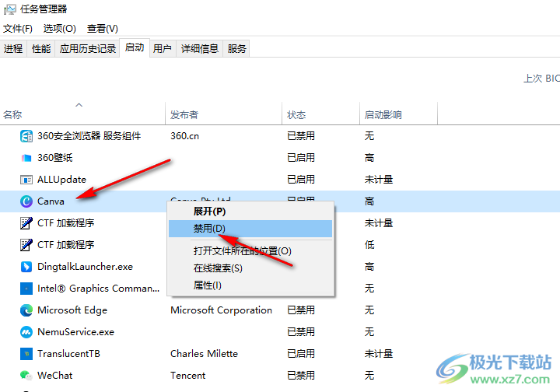
Task: Click the ALLUpdate entry icon
Action: [26, 180]
